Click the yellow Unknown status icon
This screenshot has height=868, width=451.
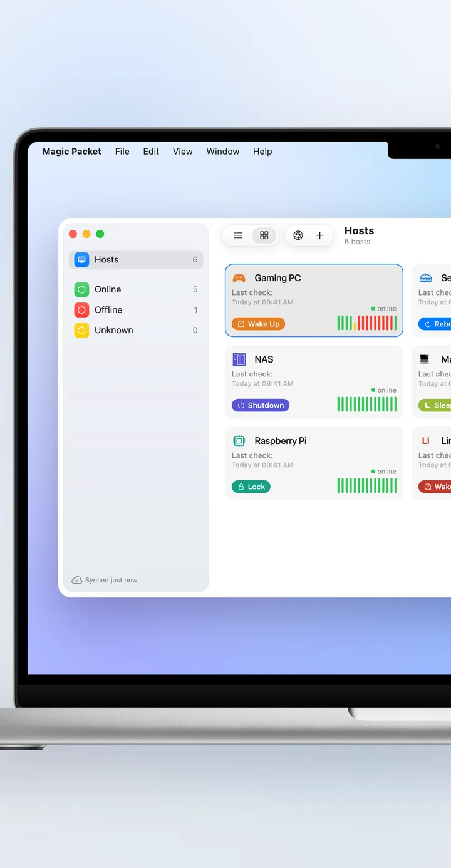click(81, 330)
